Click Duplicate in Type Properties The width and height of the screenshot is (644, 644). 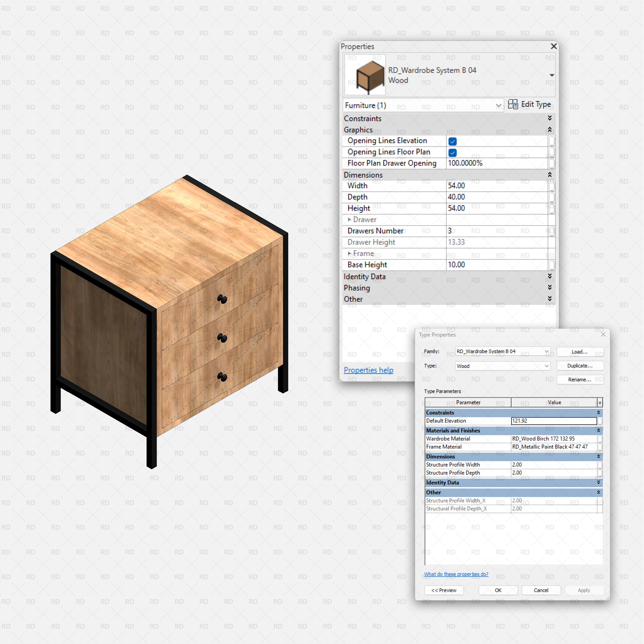point(580,366)
